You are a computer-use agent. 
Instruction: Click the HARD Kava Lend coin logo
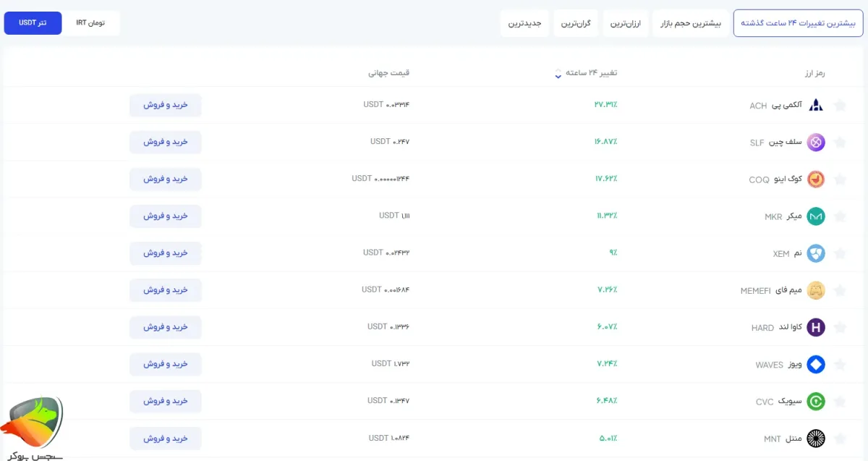click(x=816, y=327)
